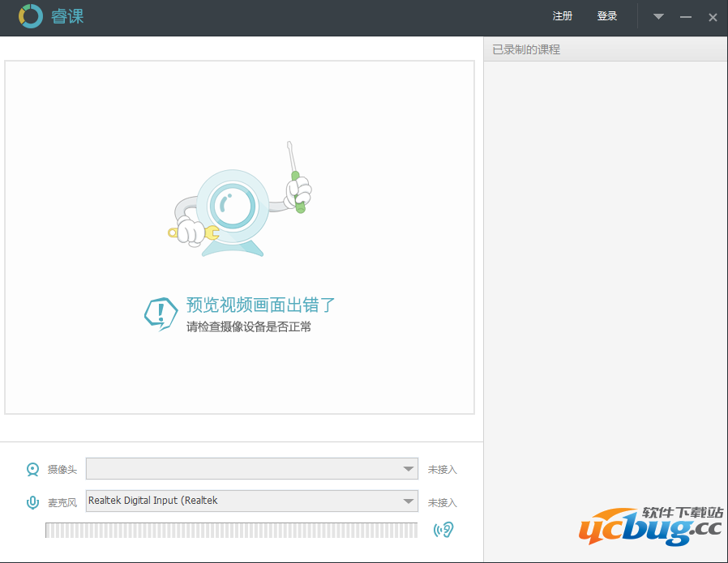728x563 pixels.
Task: Click the 未接入 status beside the camera
Action: (443, 470)
